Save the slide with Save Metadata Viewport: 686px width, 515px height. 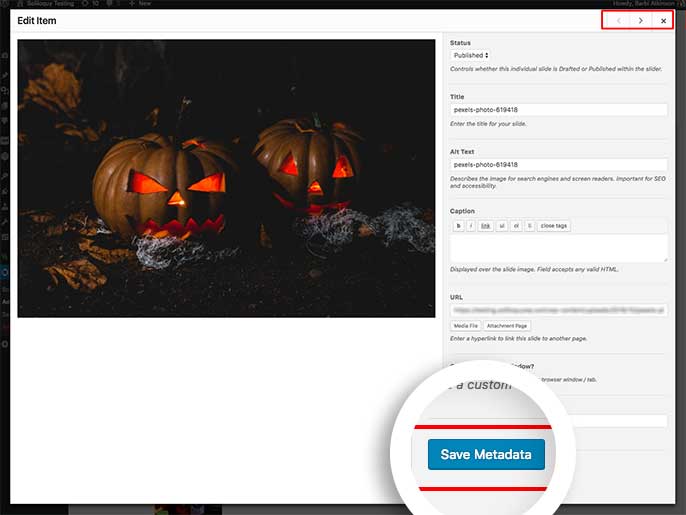tap(486, 455)
